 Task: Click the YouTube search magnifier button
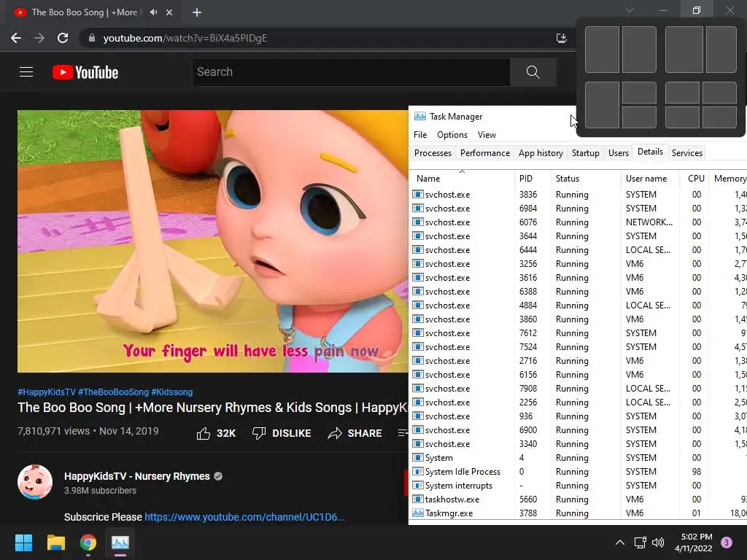tap(533, 72)
